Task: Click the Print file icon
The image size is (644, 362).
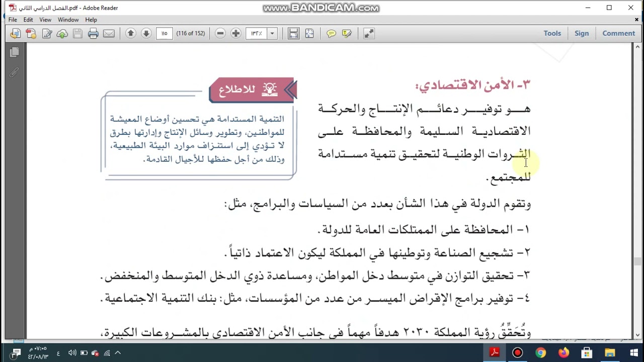Action: tap(93, 34)
